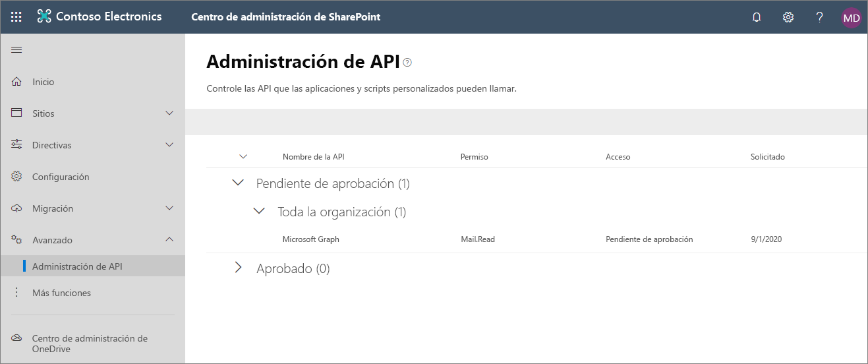Open the settings gear in header
This screenshot has width=868, height=364.
(788, 17)
